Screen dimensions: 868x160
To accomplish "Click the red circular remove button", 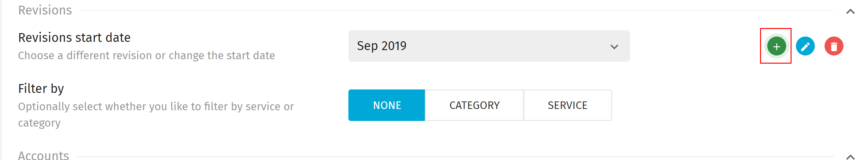I will 834,46.
